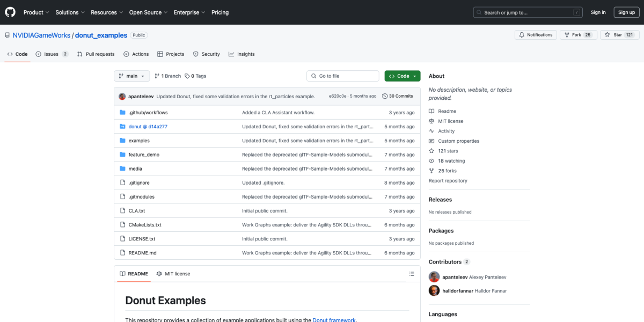
Task: Click apanteleev's avatar in Contributors
Action: tap(434, 277)
